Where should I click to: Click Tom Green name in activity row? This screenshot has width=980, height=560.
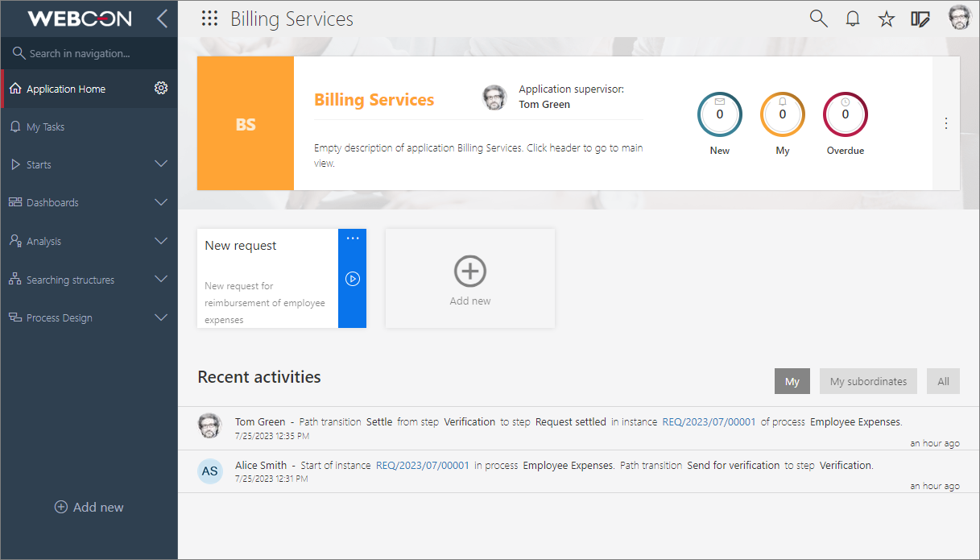(260, 421)
